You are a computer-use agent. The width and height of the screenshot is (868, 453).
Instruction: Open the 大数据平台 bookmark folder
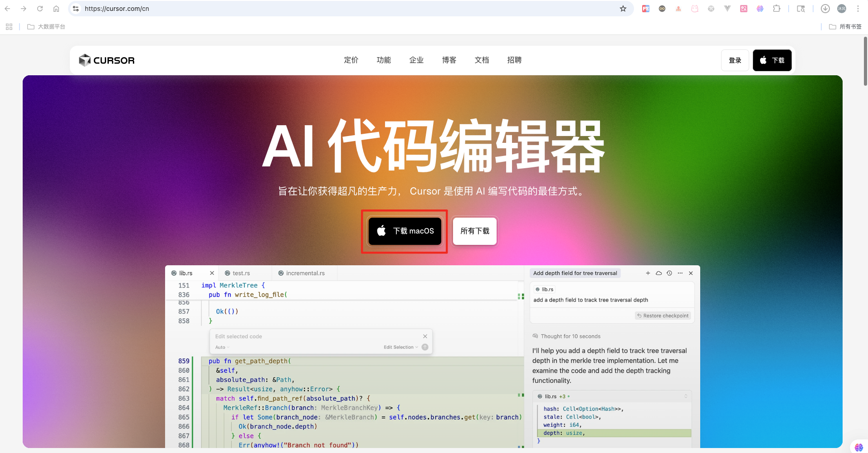pyautogui.click(x=46, y=27)
